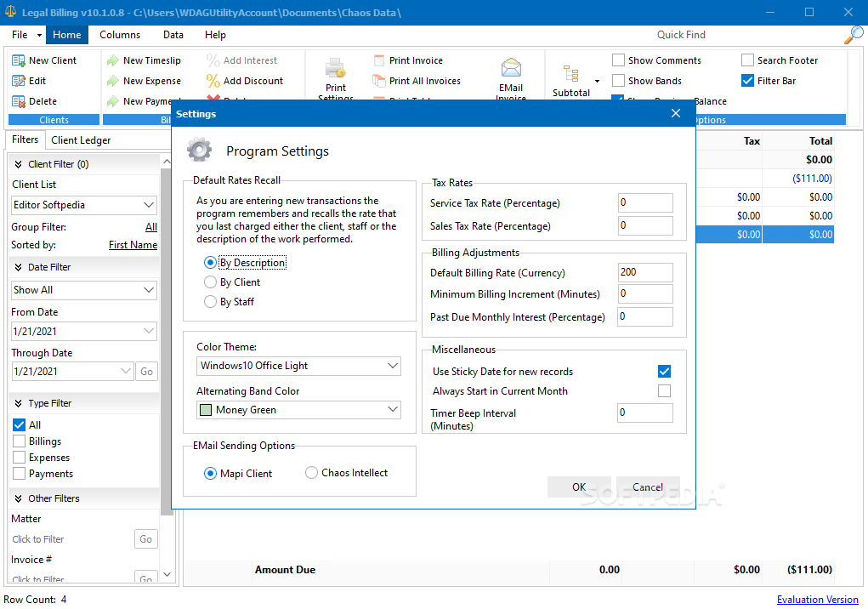Send an EMail Invoice
The width and height of the screenshot is (868, 609).
coord(511,77)
